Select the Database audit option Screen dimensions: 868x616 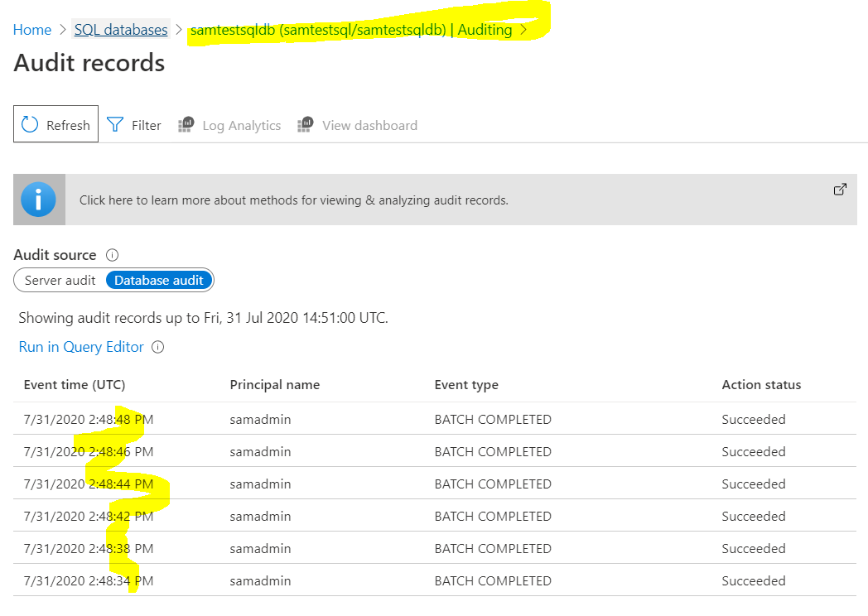click(158, 280)
